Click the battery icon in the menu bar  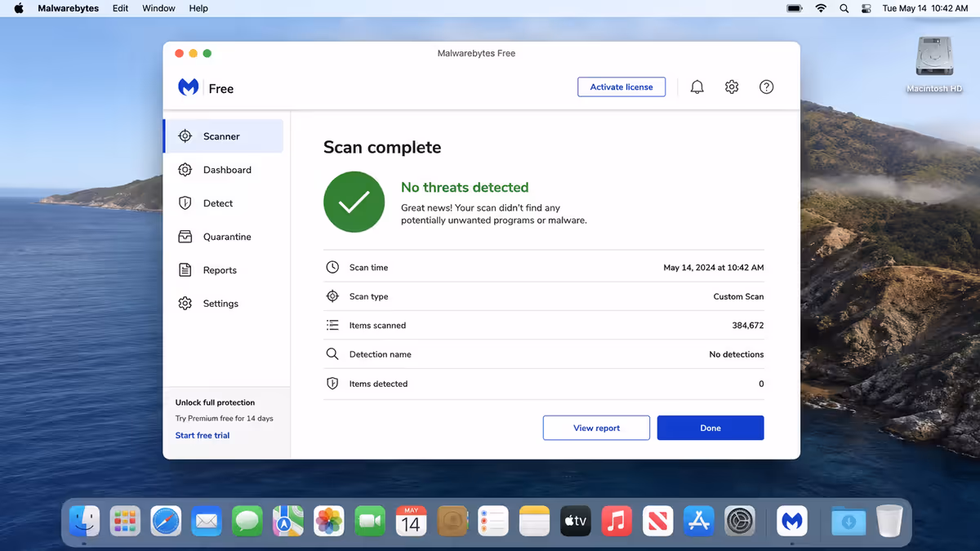(795, 8)
